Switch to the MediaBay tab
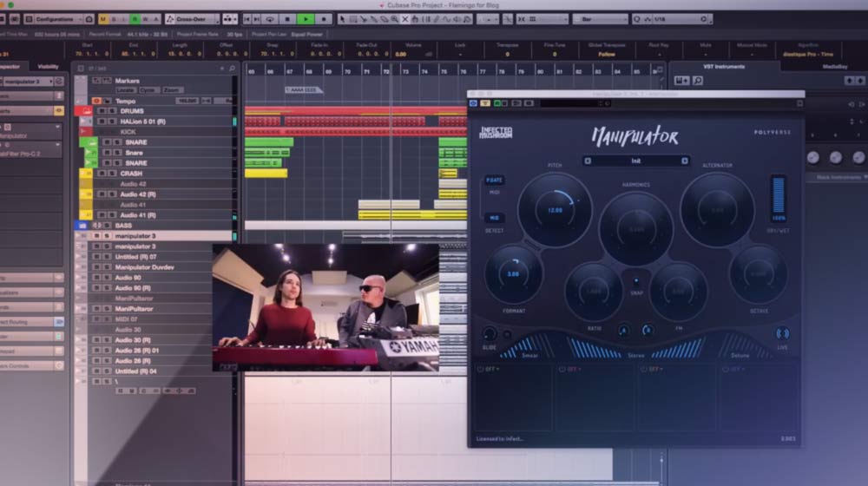The image size is (868, 486). coord(834,66)
